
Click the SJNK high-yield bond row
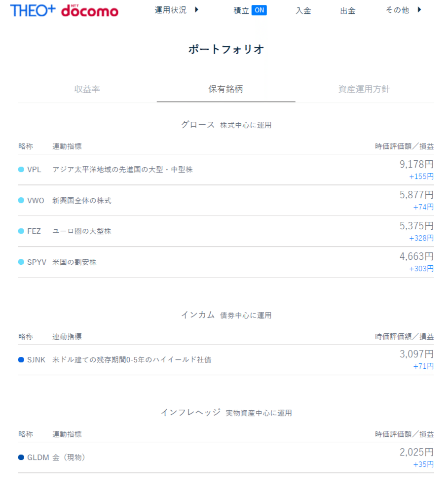[226, 360]
